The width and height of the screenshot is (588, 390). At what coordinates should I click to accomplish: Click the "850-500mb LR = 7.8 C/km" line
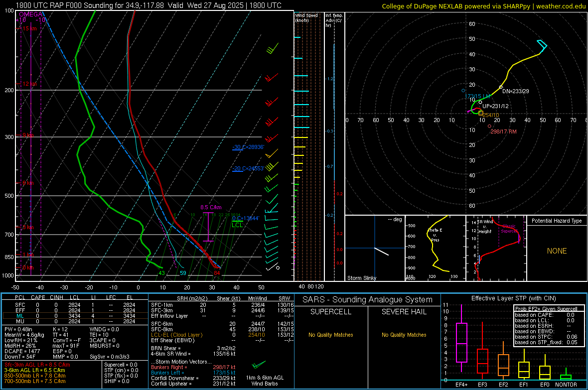point(35,376)
